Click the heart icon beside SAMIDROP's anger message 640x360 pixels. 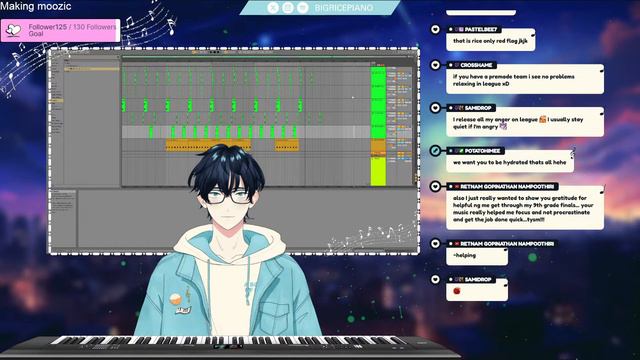[x=435, y=108]
